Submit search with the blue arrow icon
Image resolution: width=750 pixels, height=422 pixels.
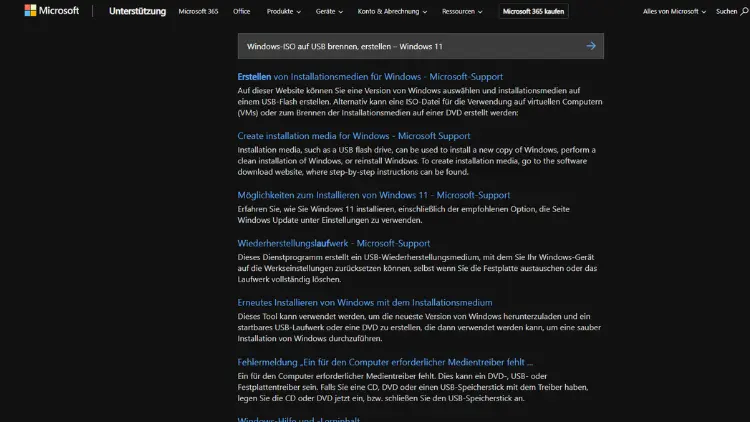click(x=591, y=46)
